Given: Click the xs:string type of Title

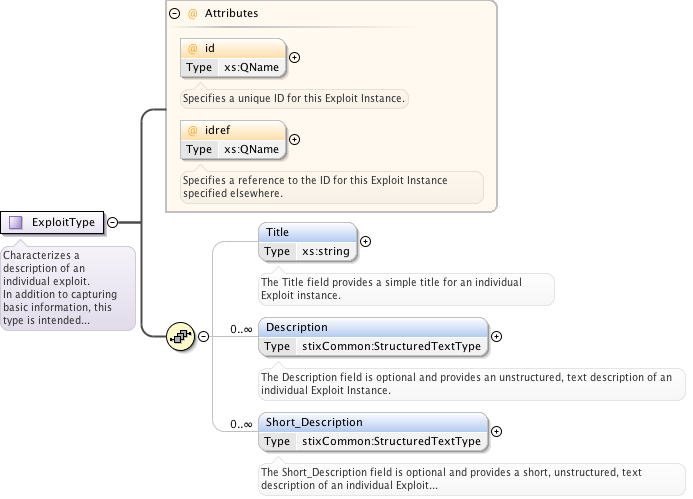Looking at the screenshot, I should (x=326, y=251).
